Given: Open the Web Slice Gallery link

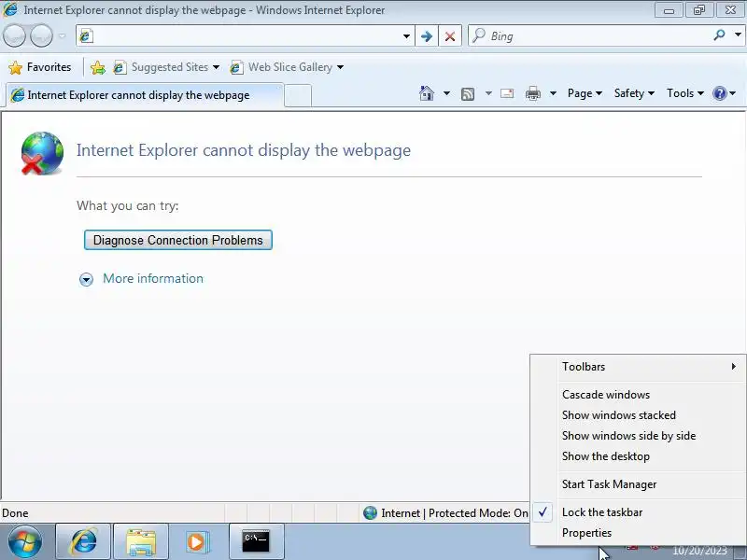Looking at the screenshot, I should (282, 67).
